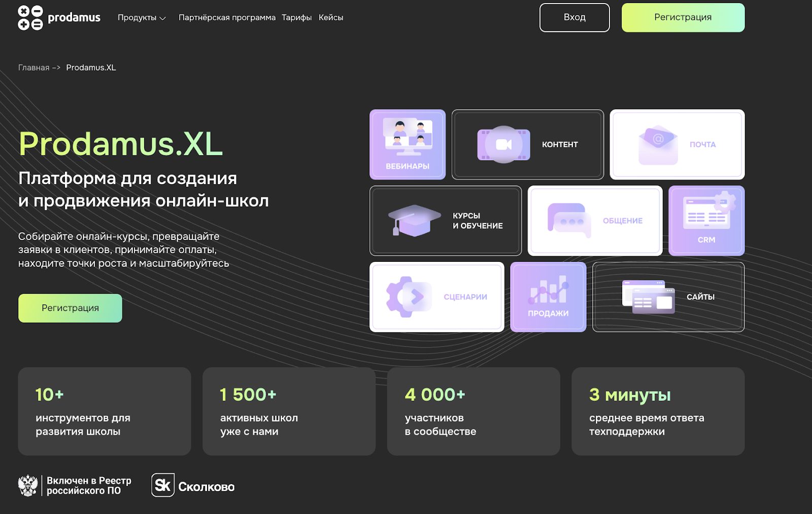Click the 3 минуты support time card
This screenshot has height=514, width=812.
658,412
